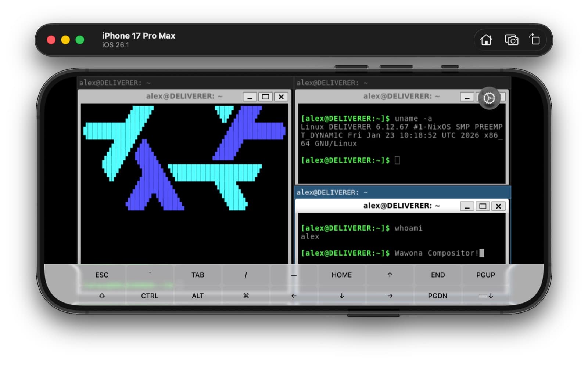The image size is (588, 366).
Task: Tap the left arrow key
Action: click(294, 296)
